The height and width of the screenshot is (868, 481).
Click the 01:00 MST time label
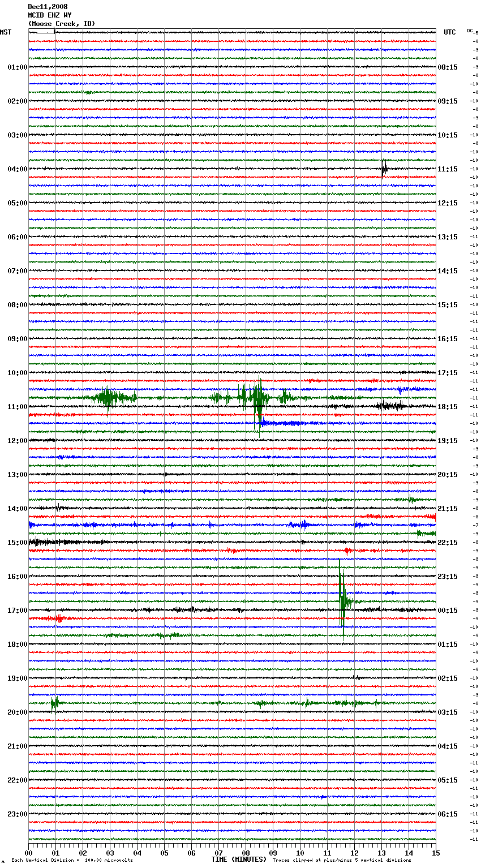pyautogui.click(x=18, y=67)
